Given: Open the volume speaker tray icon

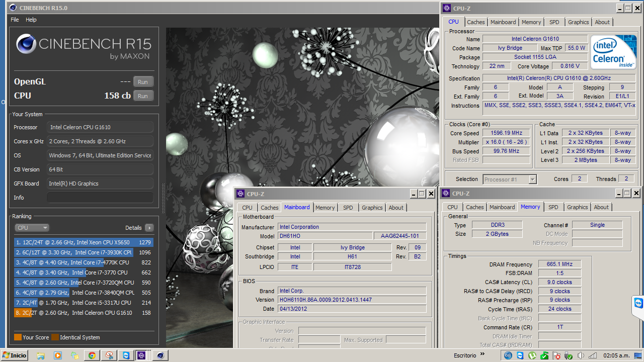Looking at the screenshot, I should (581, 355).
